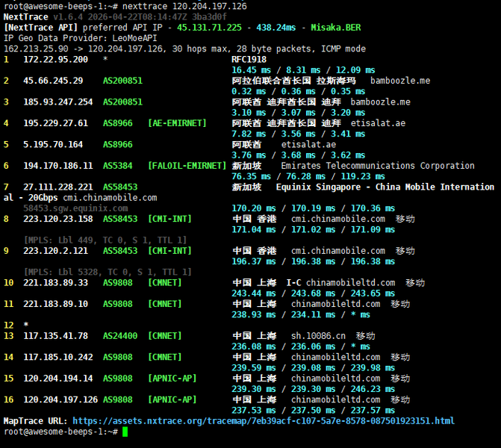The height and width of the screenshot is (448, 501).
Task: Click the asterisk on hop 12
Action: point(26,325)
